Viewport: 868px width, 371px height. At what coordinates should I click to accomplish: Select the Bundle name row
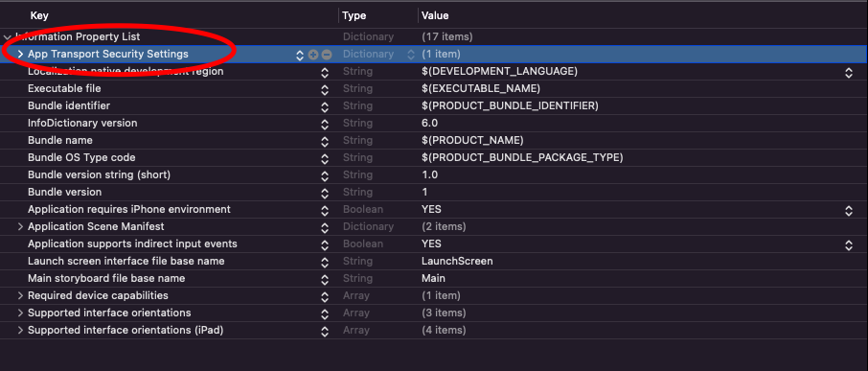click(434, 140)
